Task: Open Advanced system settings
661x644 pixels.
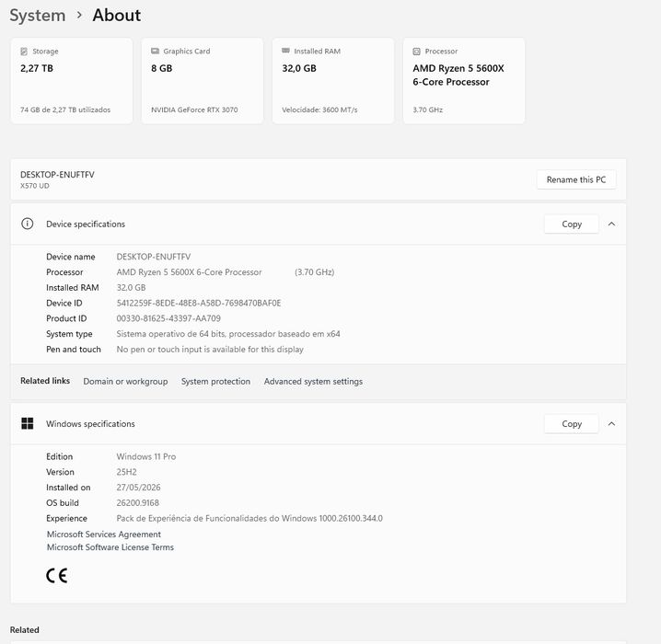Action: (x=313, y=381)
